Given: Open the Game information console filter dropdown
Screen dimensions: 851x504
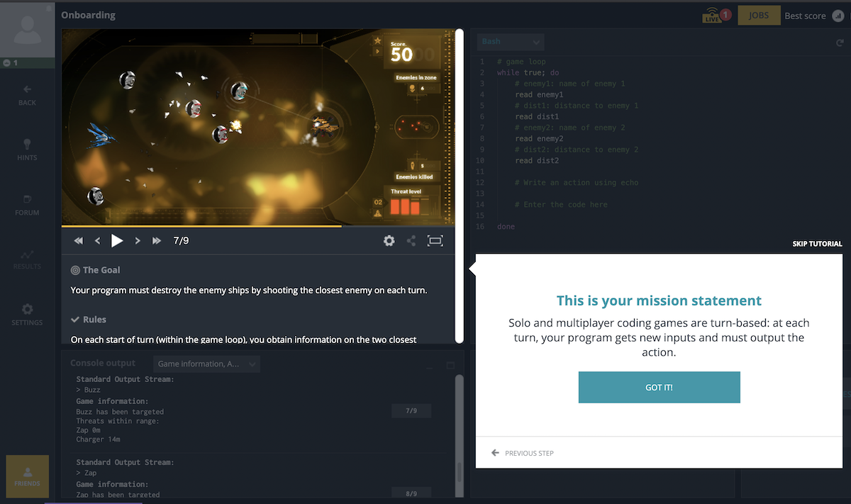Looking at the screenshot, I should [x=207, y=364].
